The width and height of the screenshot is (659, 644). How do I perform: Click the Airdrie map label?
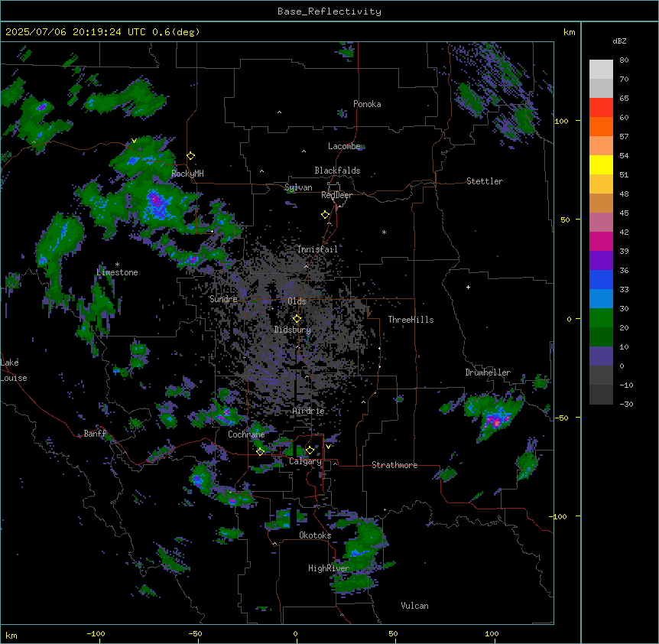(309, 411)
